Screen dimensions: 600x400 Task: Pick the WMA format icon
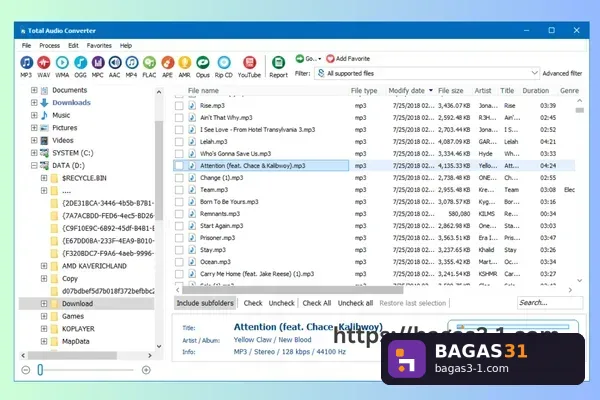(x=62, y=63)
